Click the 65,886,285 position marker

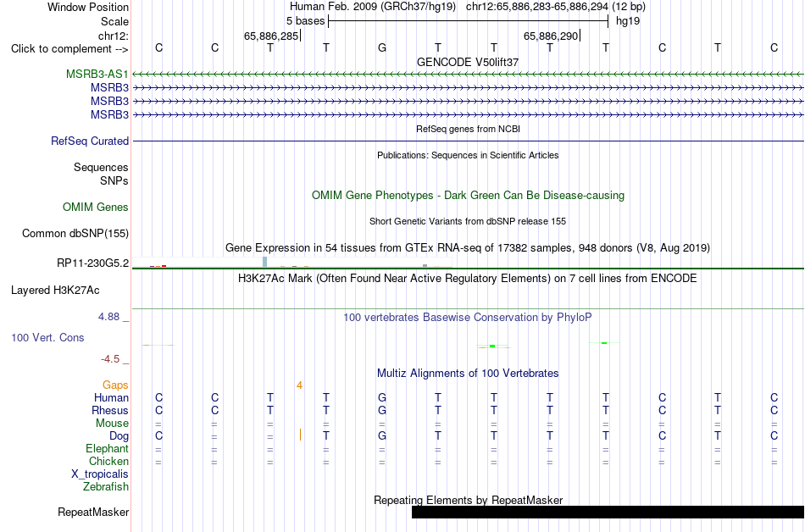tap(272, 36)
